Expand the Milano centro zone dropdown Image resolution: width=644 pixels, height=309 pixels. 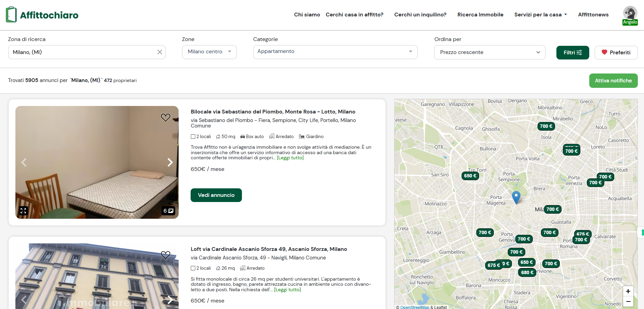[209, 52]
